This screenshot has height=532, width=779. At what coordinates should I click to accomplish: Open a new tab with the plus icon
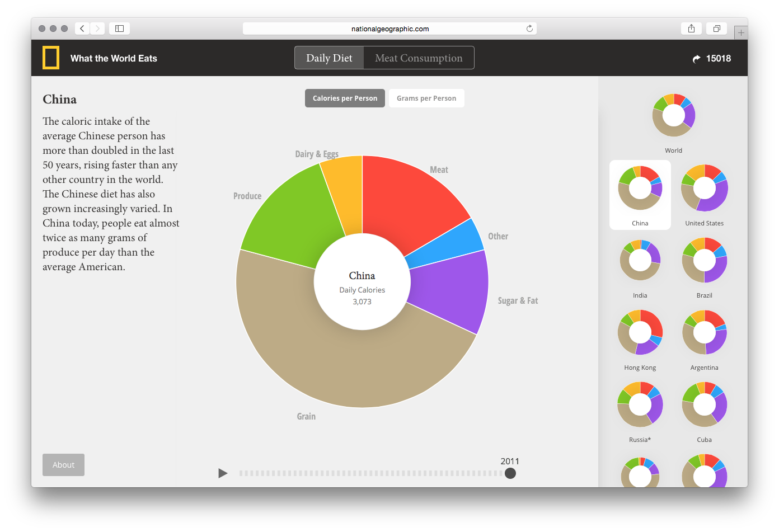[741, 32]
